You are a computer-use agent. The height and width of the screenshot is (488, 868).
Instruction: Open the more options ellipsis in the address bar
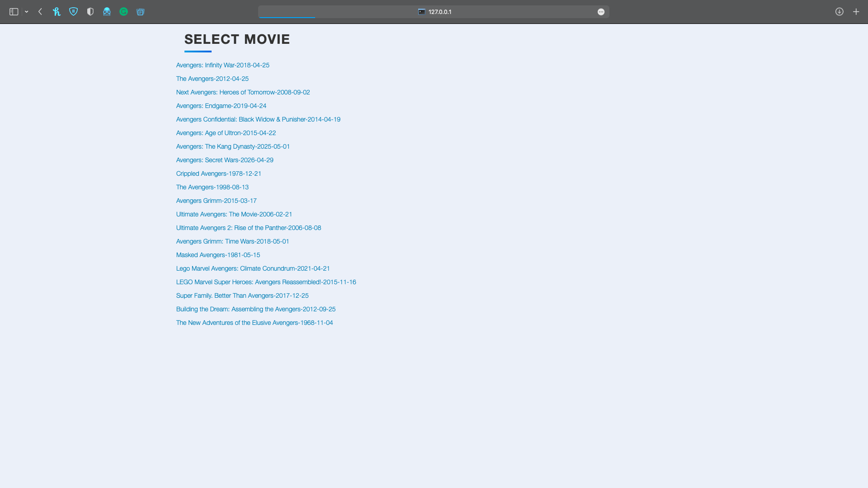click(601, 12)
